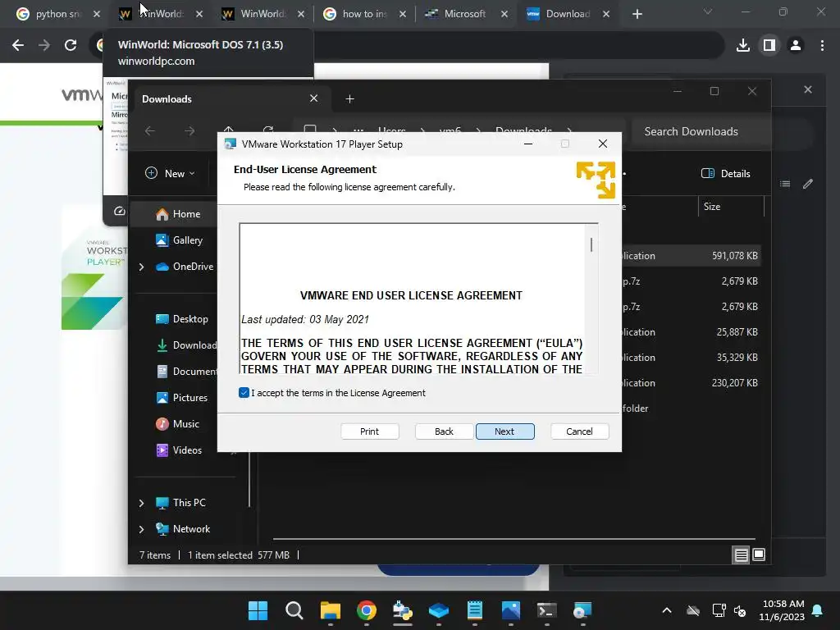The image size is (840, 630).
Task: Click Print in the license dialog
Action: pos(369,431)
